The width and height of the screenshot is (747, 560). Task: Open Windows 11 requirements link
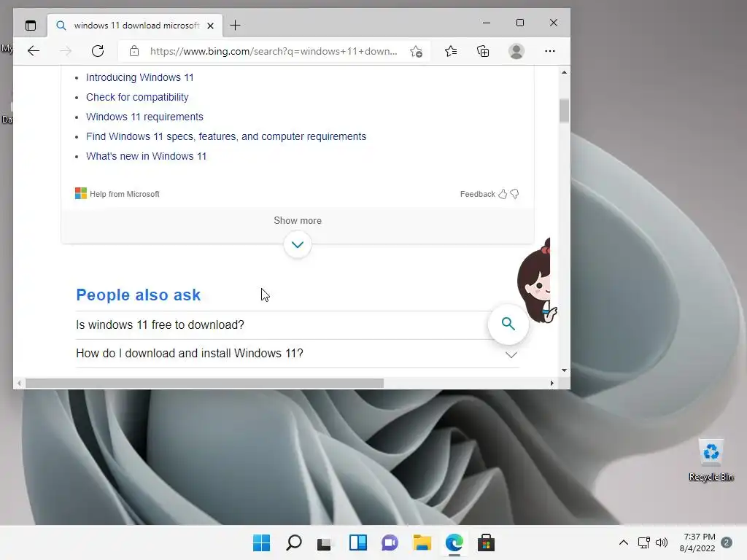pos(144,117)
